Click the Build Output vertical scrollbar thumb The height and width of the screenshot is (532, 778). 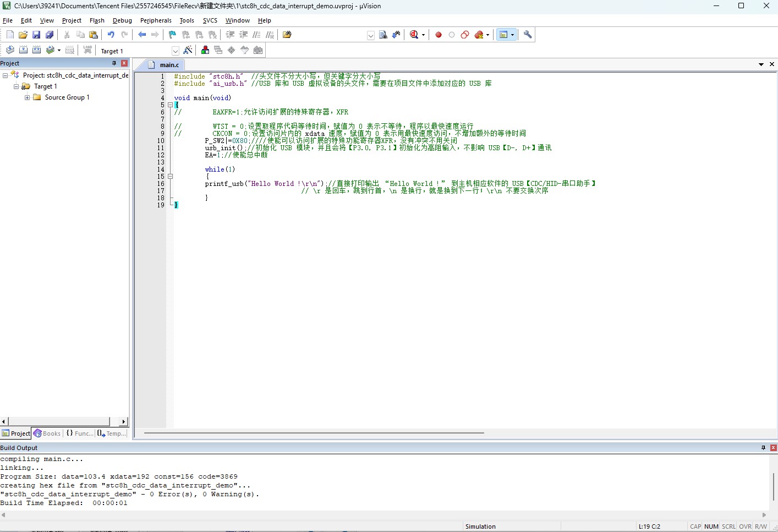tap(774, 486)
